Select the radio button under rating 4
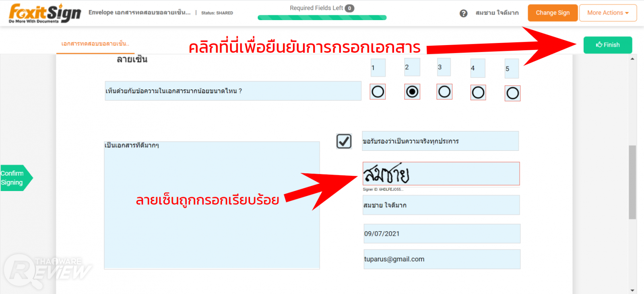The width and height of the screenshot is (644, 294). click(478, 93)
